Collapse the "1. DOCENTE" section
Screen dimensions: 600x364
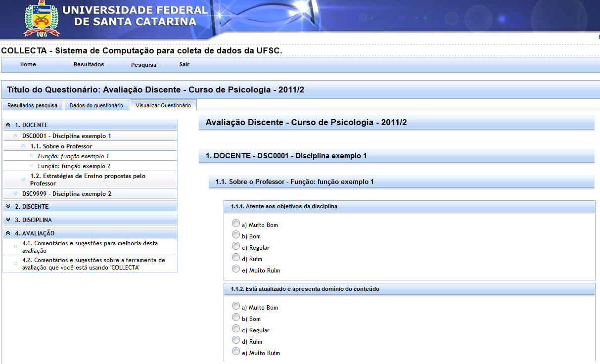point(7,125)
